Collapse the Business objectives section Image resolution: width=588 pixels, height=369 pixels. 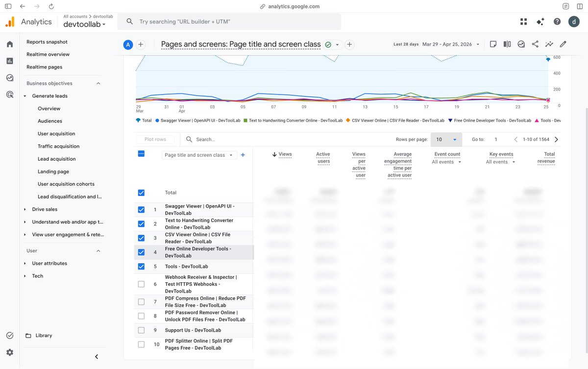[x=98, y=83]
